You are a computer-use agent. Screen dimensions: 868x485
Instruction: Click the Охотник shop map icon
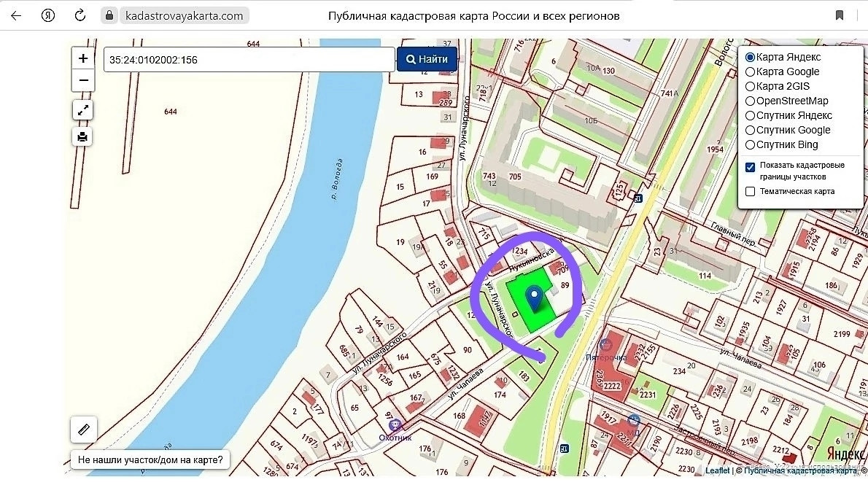coord(395,425)
